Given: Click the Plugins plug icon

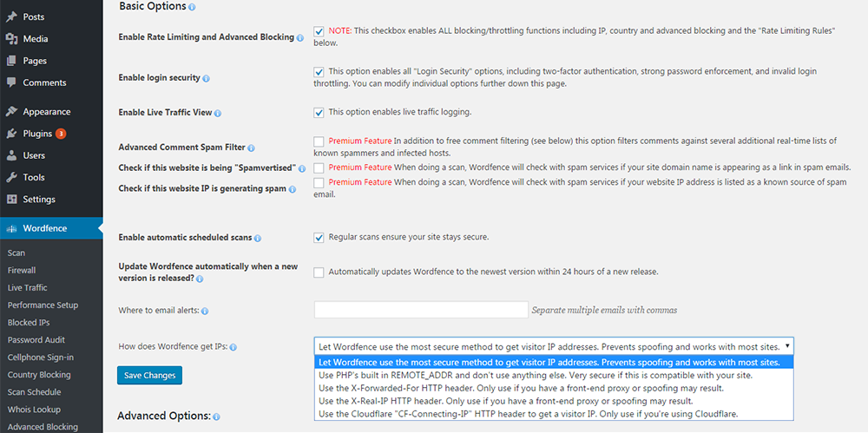Looking at the screenshot, I should (x=11, y=134).
